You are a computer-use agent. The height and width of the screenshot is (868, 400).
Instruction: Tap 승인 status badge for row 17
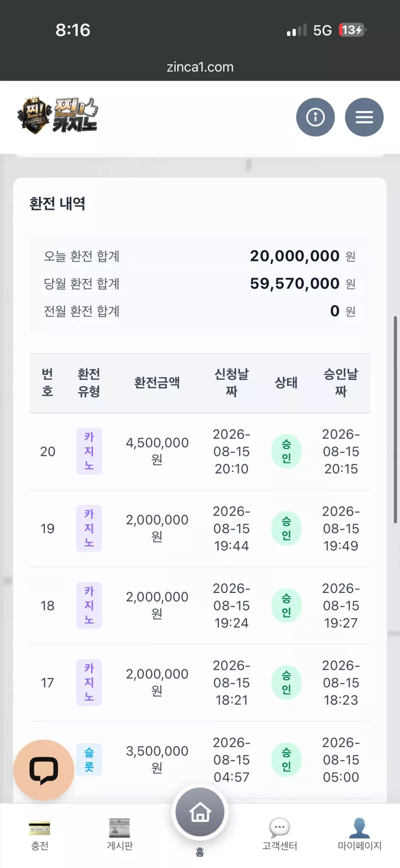[286, 682]
